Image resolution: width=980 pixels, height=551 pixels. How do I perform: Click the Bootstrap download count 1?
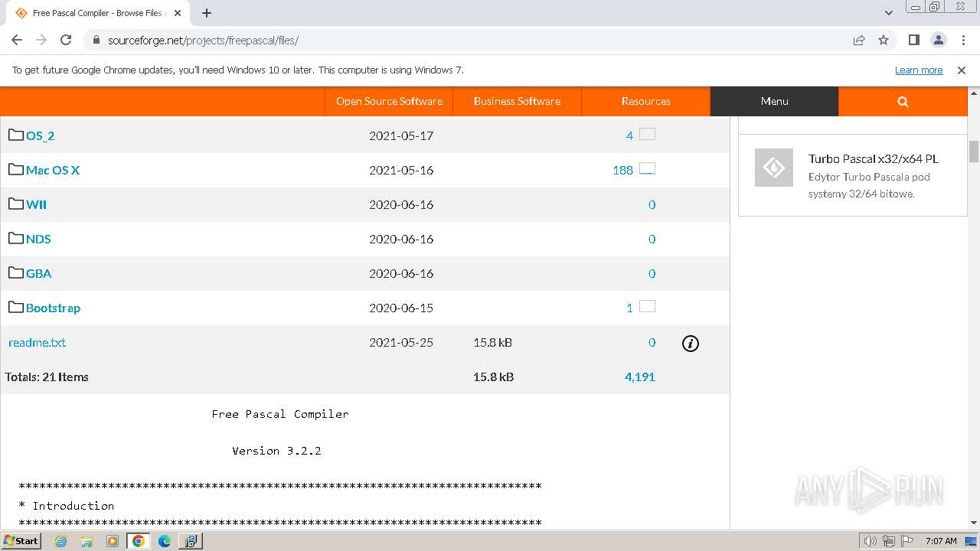pos(629,308)
